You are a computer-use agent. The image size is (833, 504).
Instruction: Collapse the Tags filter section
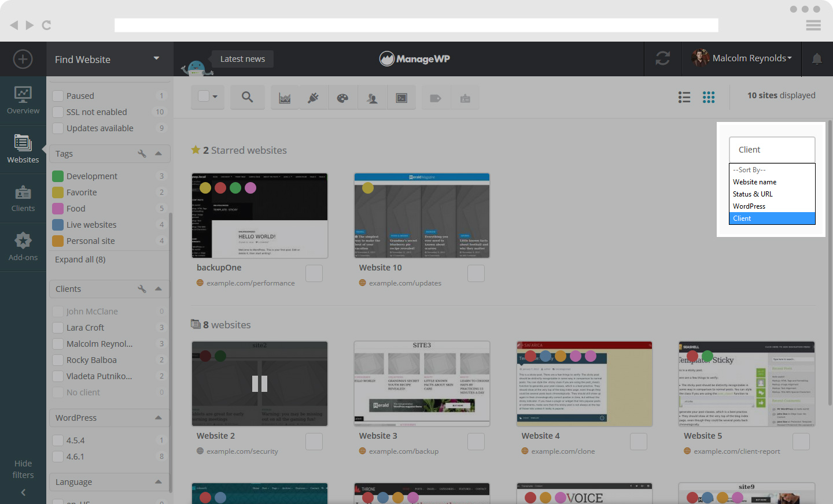[159, 154]
